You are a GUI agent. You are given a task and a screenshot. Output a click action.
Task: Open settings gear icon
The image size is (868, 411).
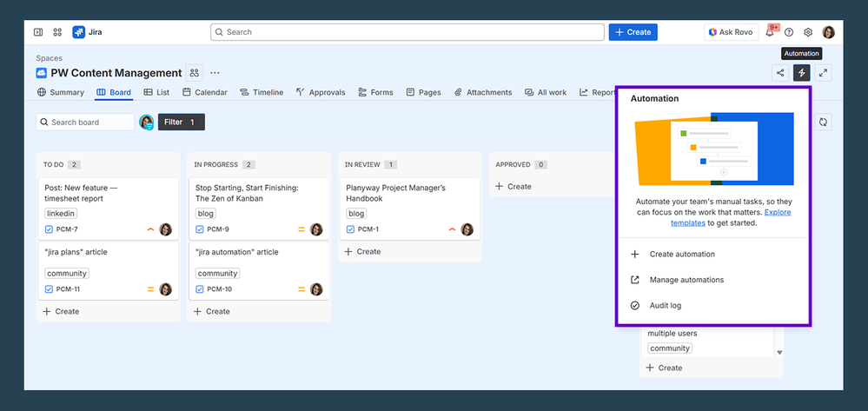pyautogui.click(x=808, y=32)
